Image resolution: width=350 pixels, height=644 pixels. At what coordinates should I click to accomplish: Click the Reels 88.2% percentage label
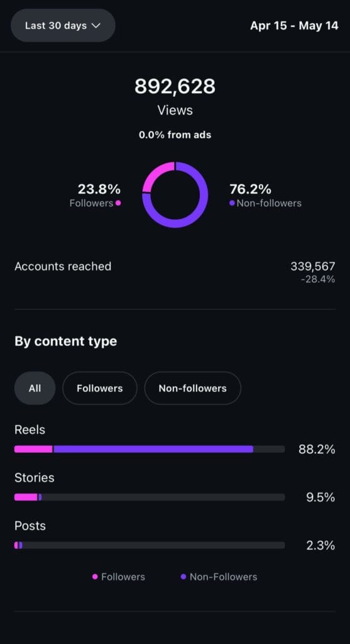pyautogui.click(x=317, y=449)
